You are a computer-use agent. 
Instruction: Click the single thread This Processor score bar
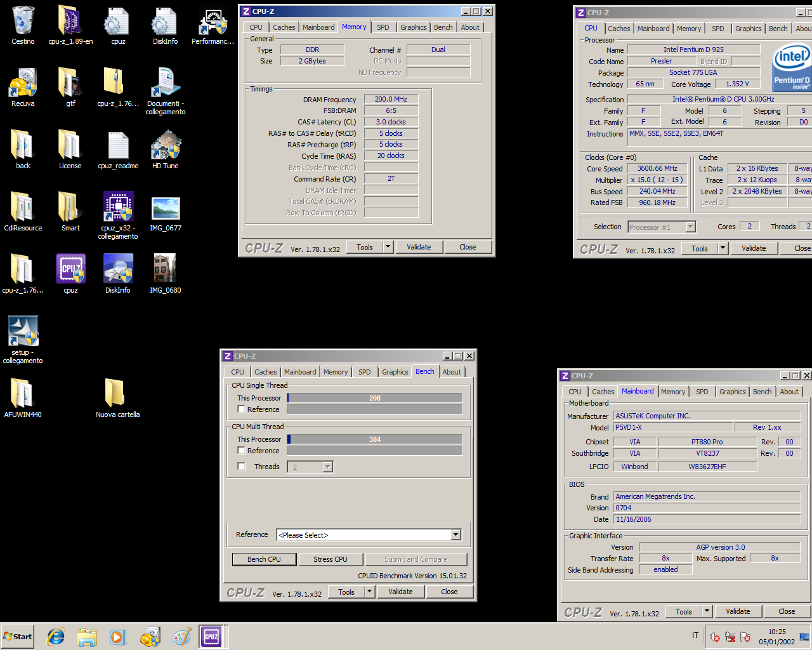375,398
